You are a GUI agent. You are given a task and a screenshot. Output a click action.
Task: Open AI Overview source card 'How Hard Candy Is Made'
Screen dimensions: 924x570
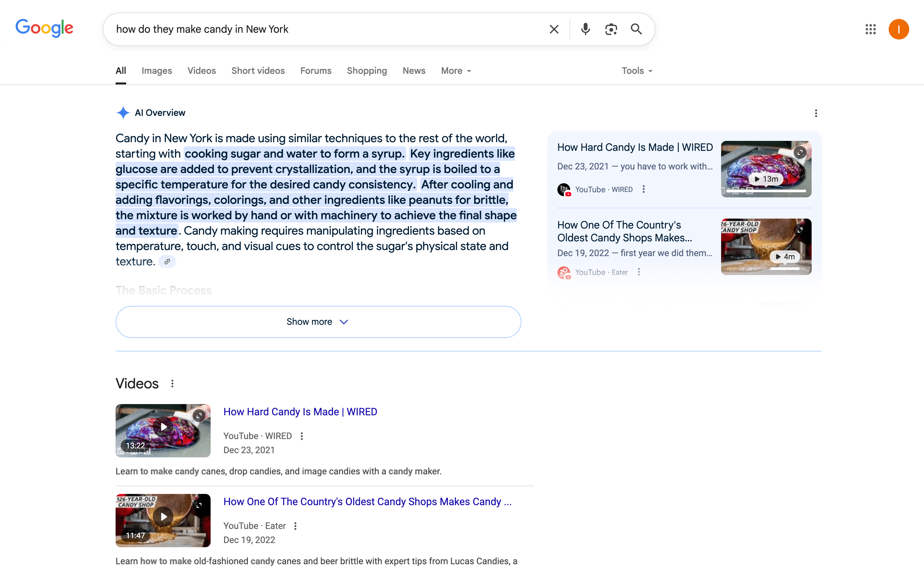click(x=635, y=147)
